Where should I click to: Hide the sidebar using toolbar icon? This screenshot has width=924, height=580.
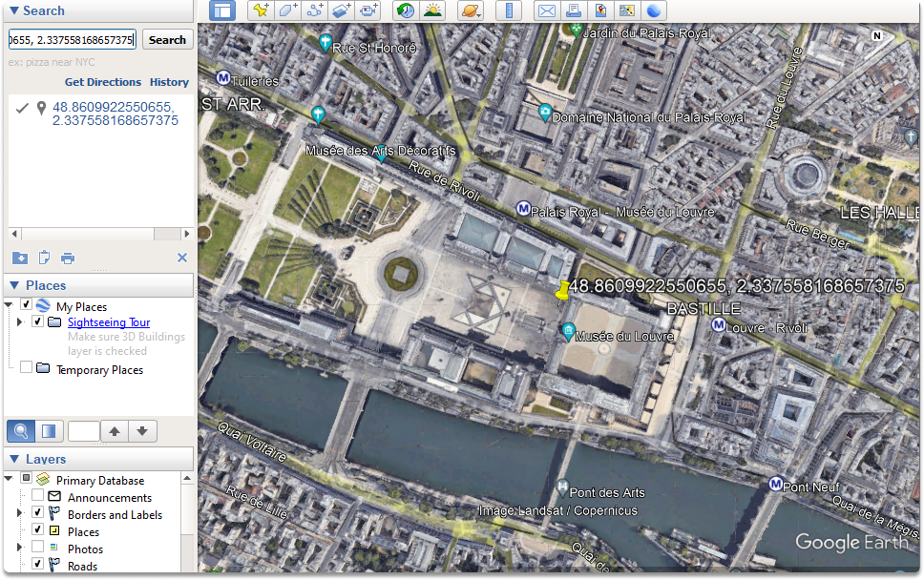[222, 10]
